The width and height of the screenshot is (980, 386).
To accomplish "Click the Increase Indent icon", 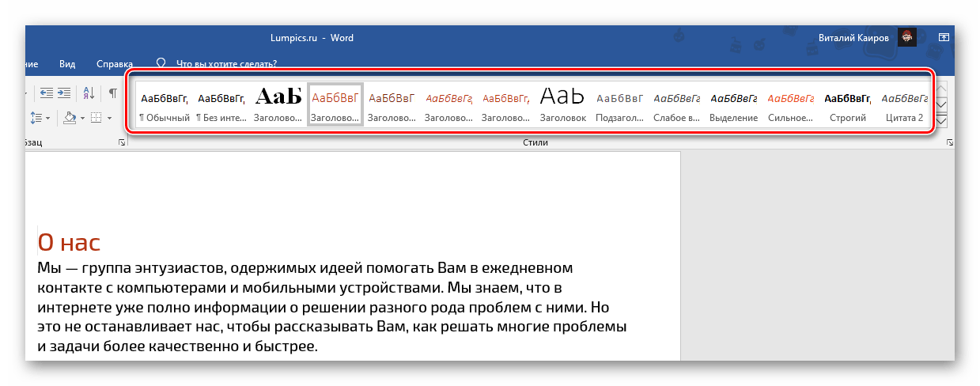I will (64, 93).
